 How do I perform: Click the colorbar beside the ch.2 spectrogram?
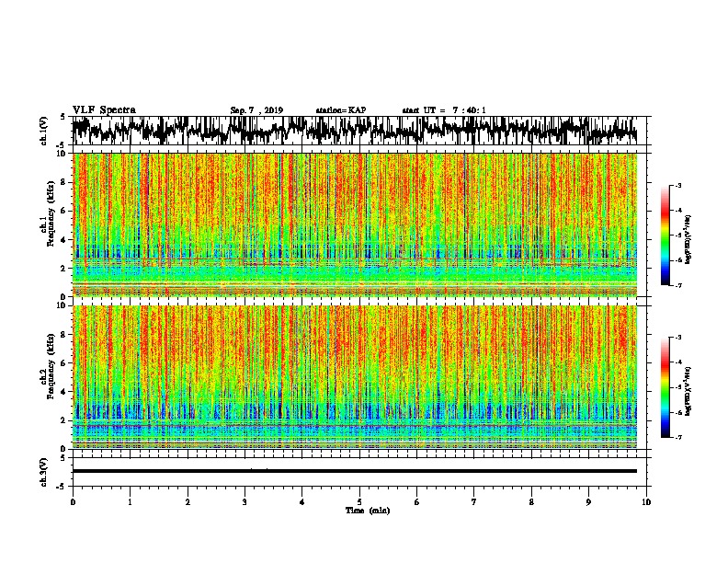click(x=665, y=387)
